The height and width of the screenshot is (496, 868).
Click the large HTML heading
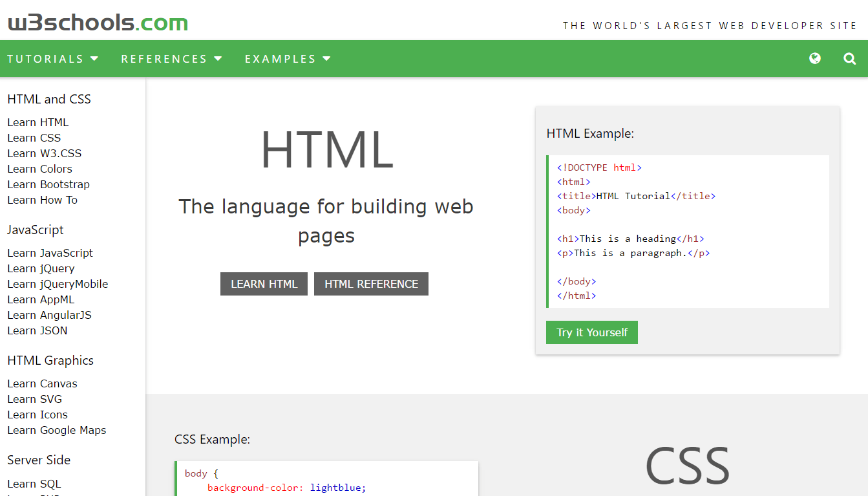[x=326, y=149]
